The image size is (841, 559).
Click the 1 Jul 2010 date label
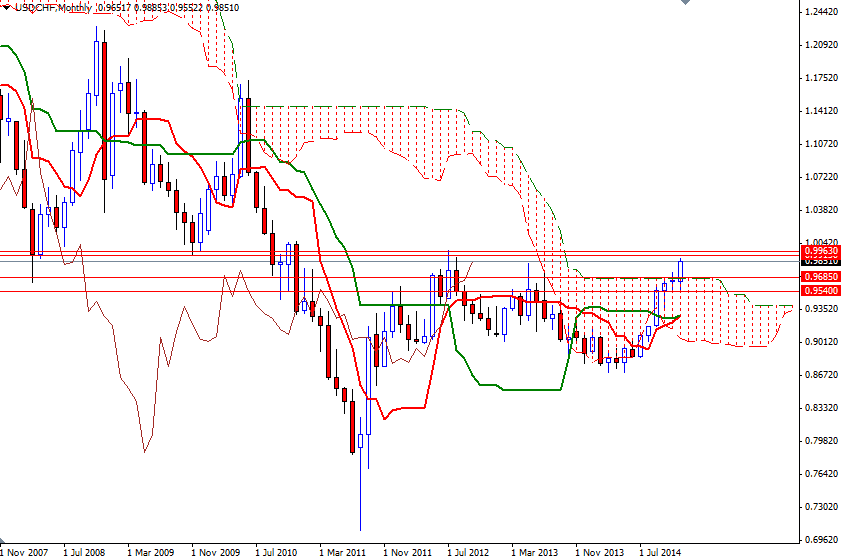pyautogui.click(x=276, y=552)
